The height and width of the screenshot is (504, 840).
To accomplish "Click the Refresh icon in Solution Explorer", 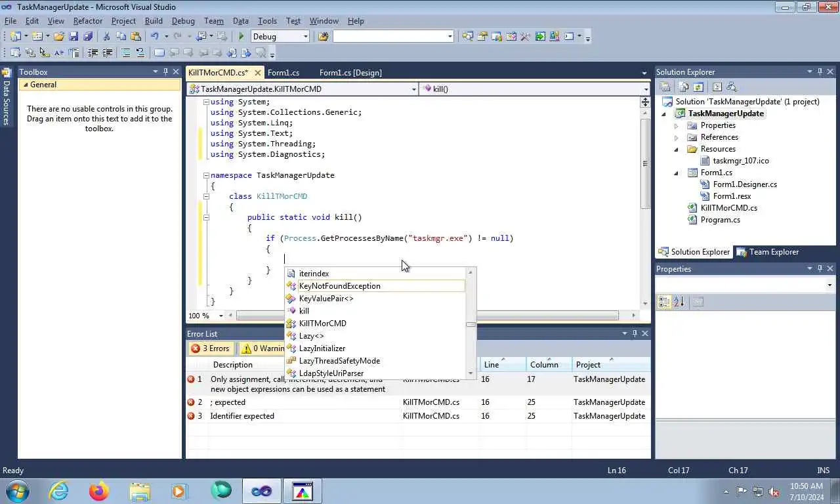I will click(x=698, y=87).
